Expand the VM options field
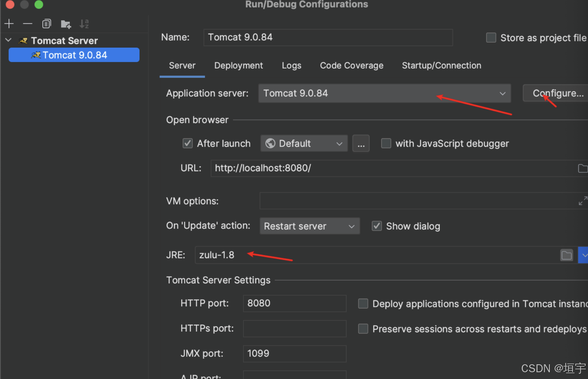 [x=582, y=201]
